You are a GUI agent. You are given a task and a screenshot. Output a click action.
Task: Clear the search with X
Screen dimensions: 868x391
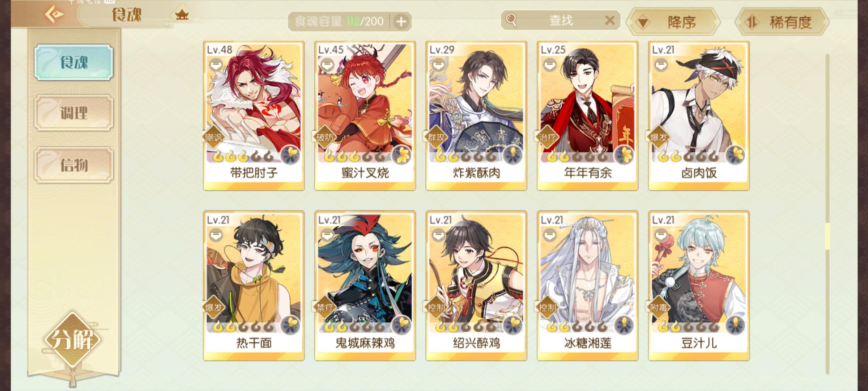[610, 20]
